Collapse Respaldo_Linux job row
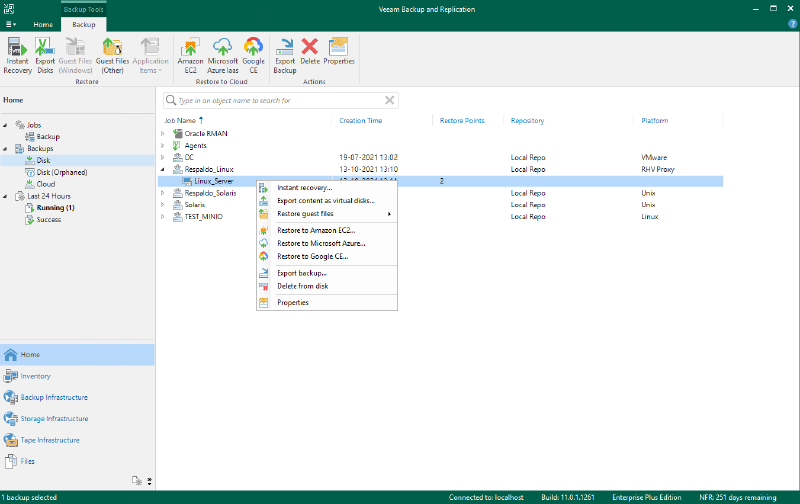This screenshot has width=800, height=504. click(x=163, y=169)
